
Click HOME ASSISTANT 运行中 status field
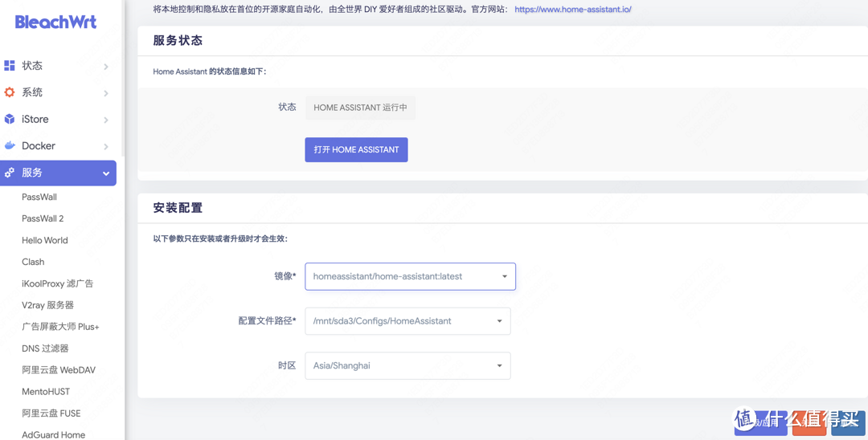360,108
